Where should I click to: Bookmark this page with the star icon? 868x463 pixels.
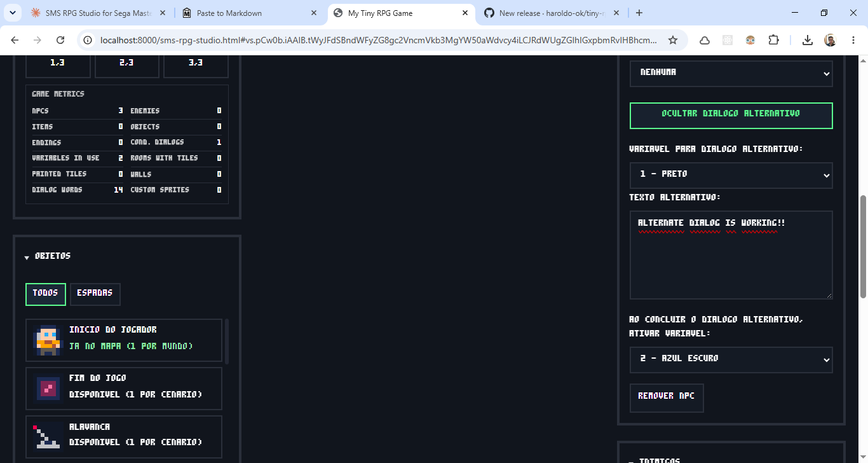coord(673,40)
